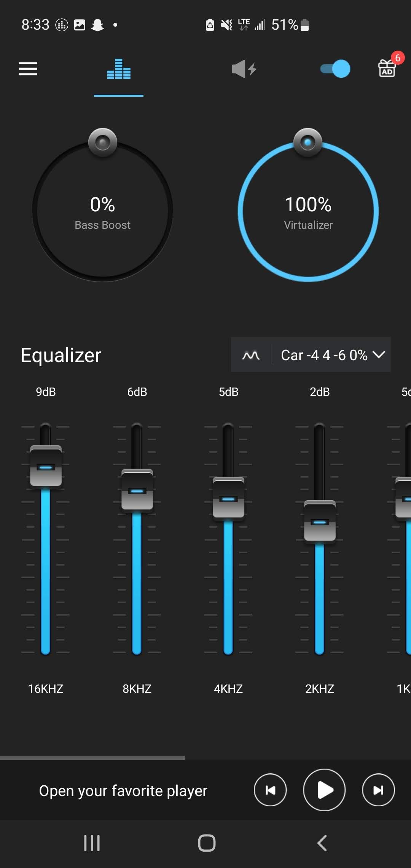Viewport: 411px width, 868px height.
Task: Tap "Open your favorite player" text
Action: point(123,791)
